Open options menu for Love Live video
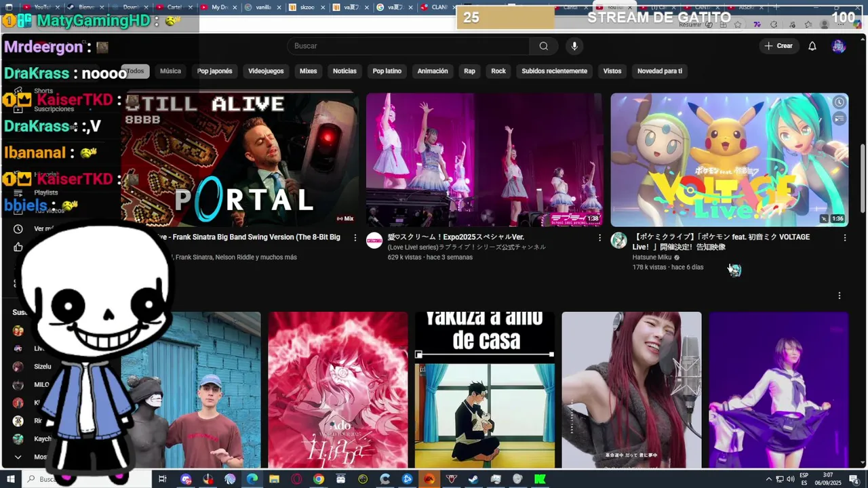 click(599, 238)
